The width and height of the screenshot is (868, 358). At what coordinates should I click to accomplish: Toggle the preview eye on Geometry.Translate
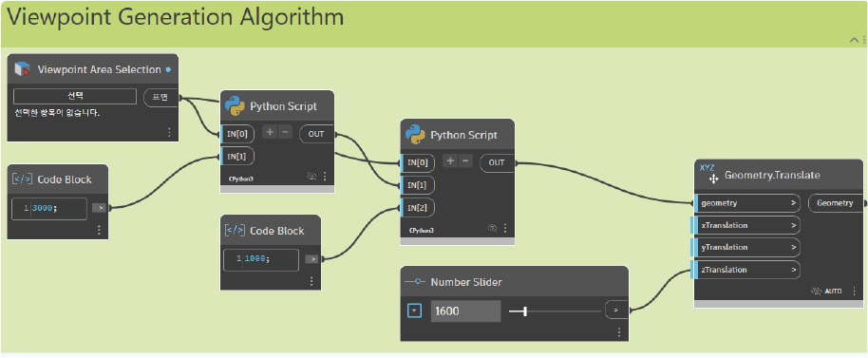816,291
